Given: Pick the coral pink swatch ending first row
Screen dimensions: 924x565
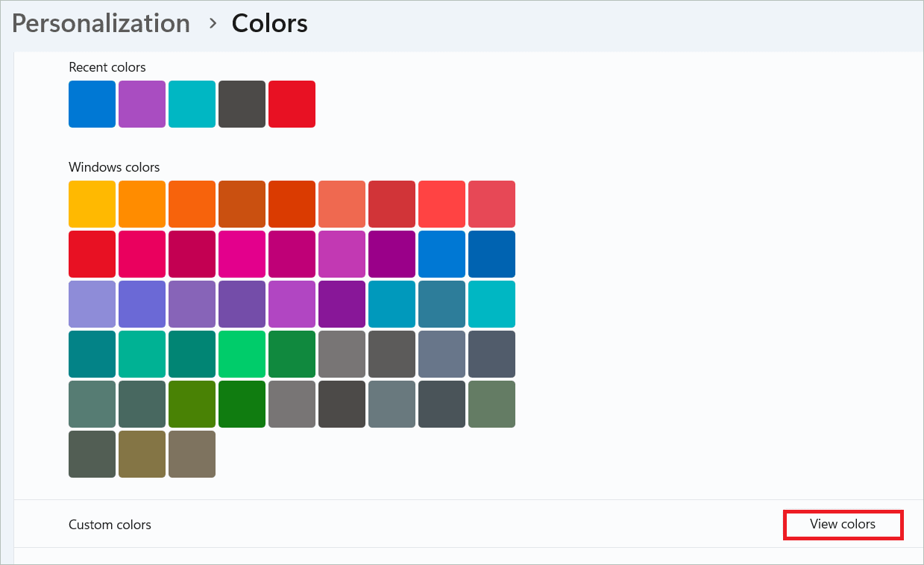Looking at the screenshot, I should [x=491, y=204].
